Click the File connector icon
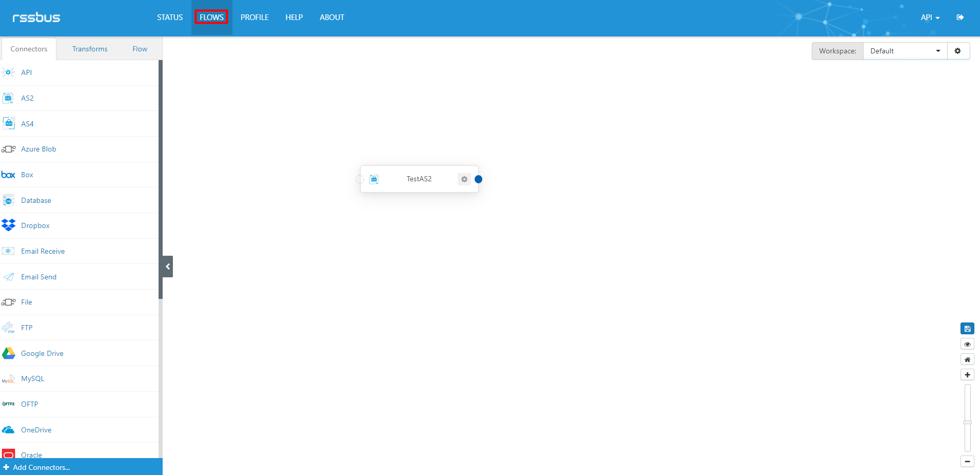Image resolution: width=980 pixels, height=475 pixels. coord(8,302)
